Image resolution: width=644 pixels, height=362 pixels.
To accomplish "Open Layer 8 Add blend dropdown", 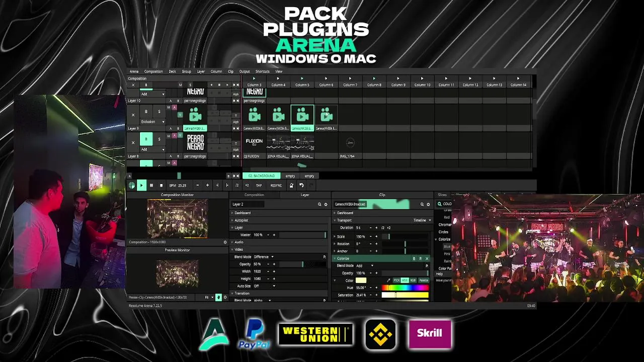I will click(152, 149).
